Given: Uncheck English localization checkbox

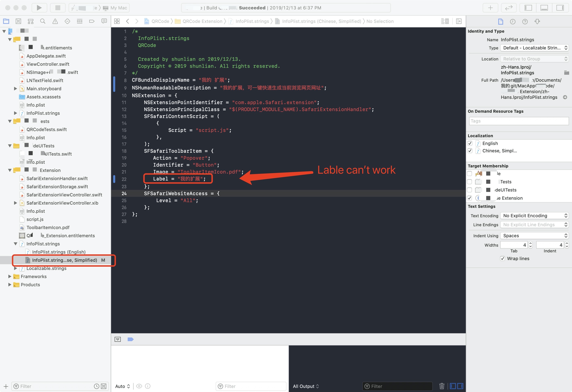Looking at the screenshot, I should pyautogui.click(x=470, y=143).
